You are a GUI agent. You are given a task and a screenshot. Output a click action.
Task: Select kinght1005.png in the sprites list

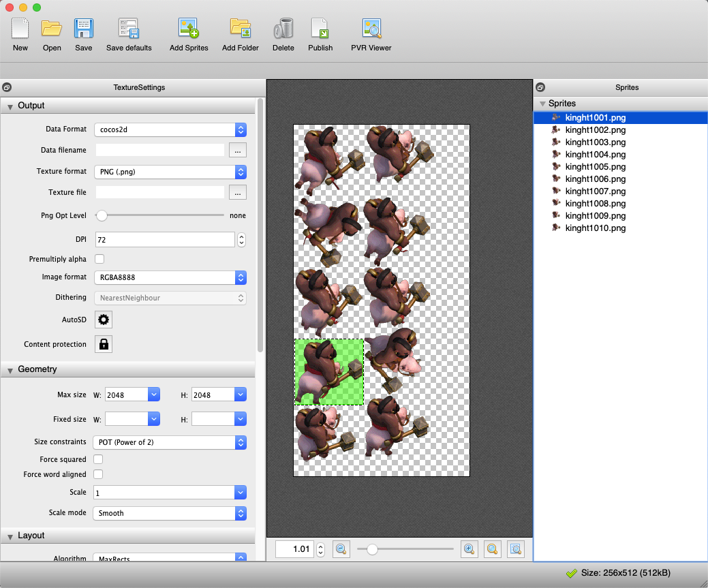(595, 167)
